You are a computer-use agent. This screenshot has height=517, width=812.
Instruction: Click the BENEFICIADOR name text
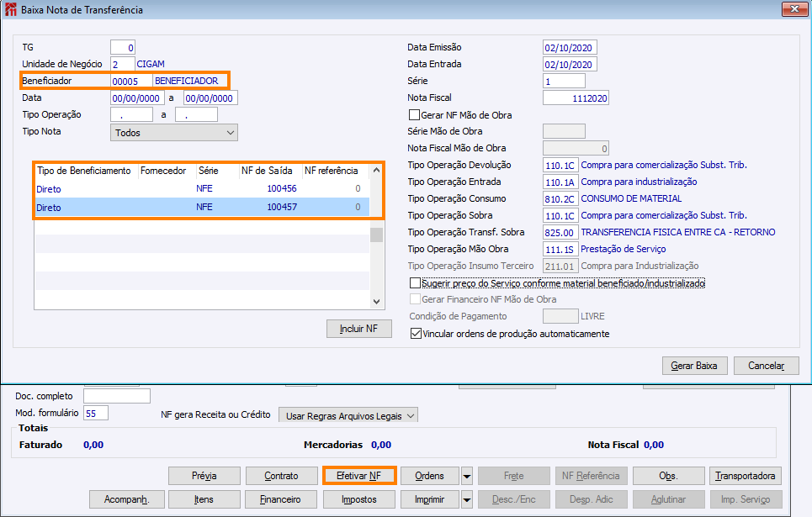(187, 81)
